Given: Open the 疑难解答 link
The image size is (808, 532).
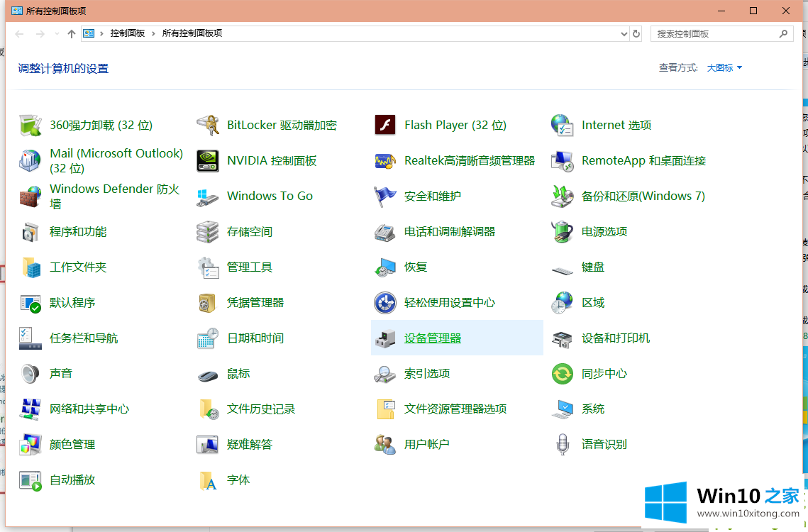Looking at the screenshot, I should [250, 444].
